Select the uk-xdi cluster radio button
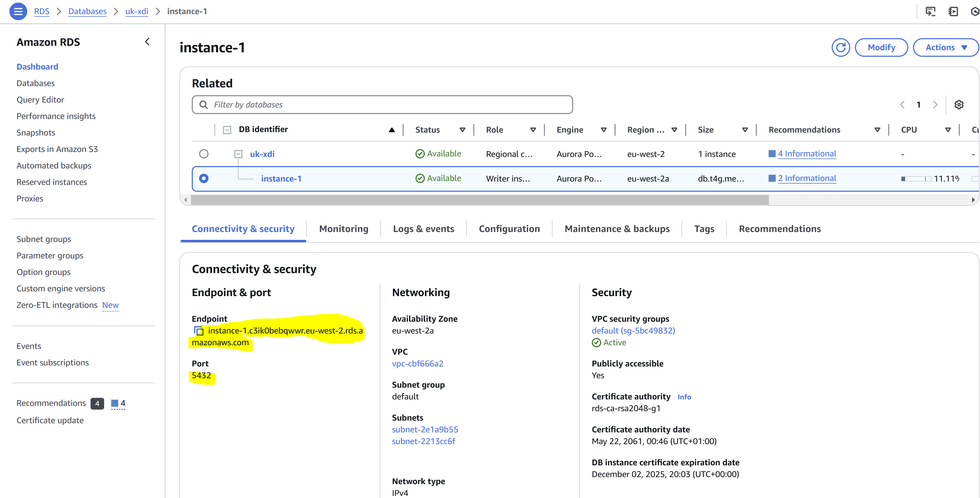The image size is (980, 498). pos(204,154)
